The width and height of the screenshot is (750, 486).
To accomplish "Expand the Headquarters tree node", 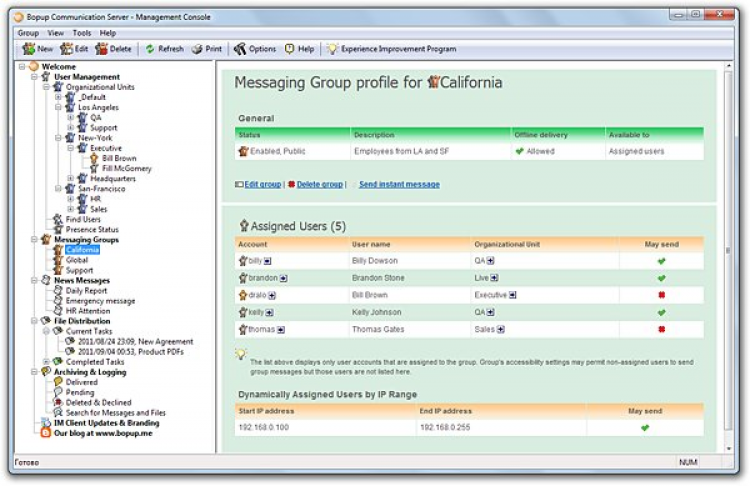I will [71, 178].
